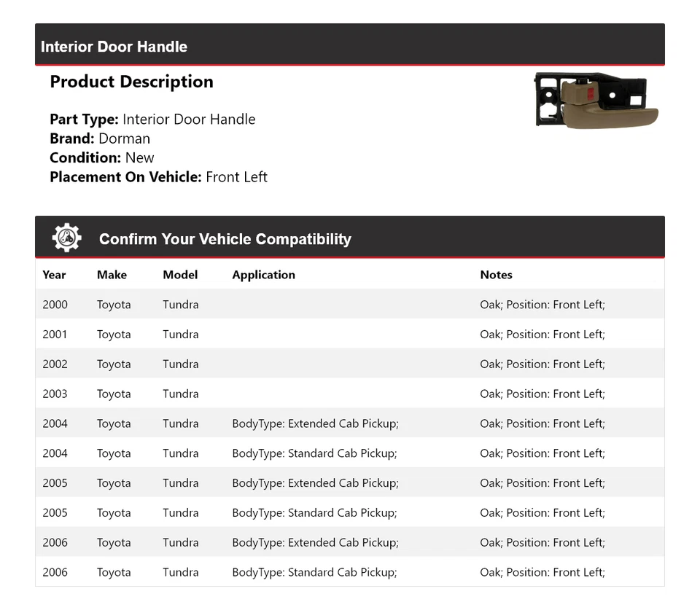Click the Model column header
Screen dimensions: 700x610
[180, 275]
